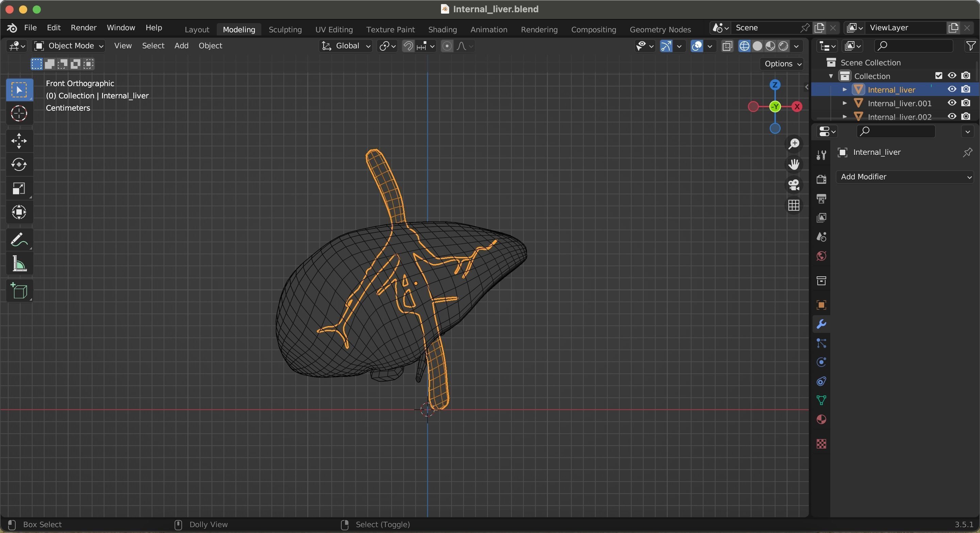The height and width of the screenshot is (533, 980).
Task: Disable rendering of Internal_liver camera icon
Action: (x=966, y=90)
